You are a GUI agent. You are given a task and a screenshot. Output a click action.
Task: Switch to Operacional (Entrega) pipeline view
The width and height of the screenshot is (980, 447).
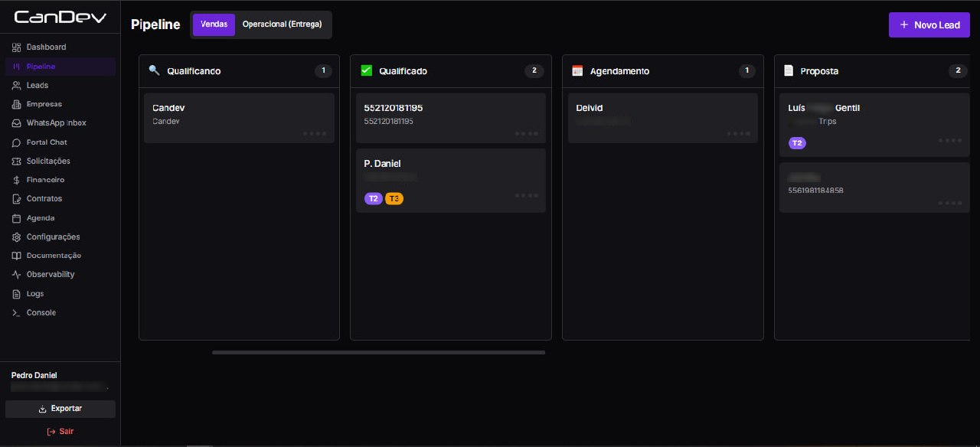[x=283, y=24]
